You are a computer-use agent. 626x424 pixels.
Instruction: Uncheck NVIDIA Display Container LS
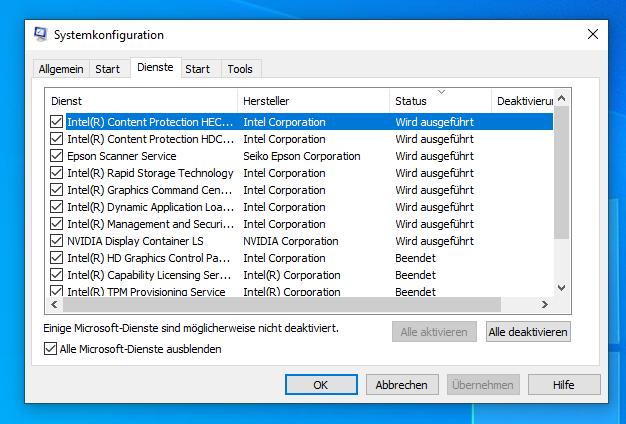click(x=57, y=241)
